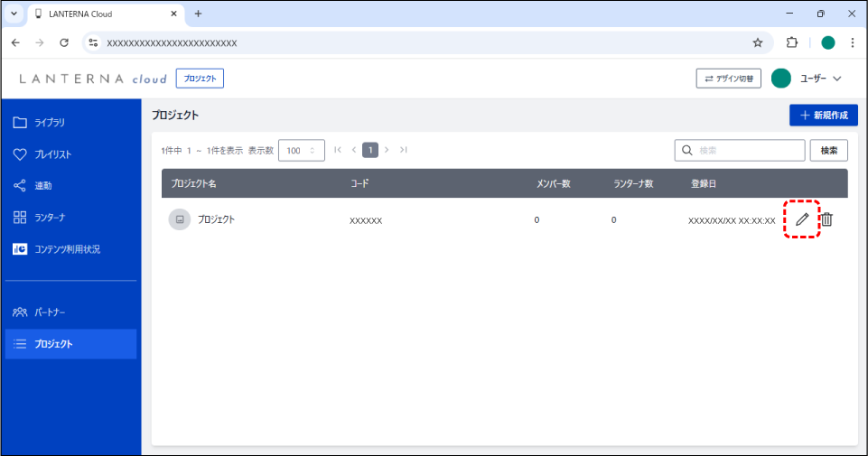This screenshot has height=456, width=868.
Task: Select プレイリスト in the sidebar
Action: (52, 154)
